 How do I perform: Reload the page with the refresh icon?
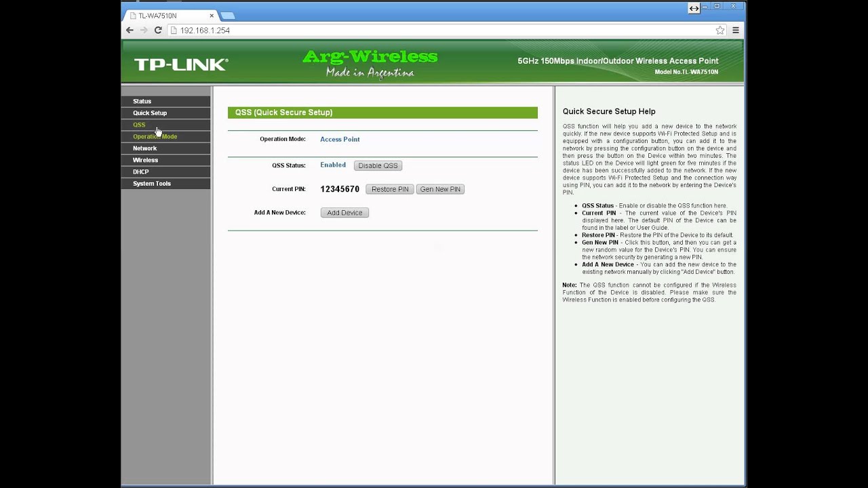coord(158,30)
